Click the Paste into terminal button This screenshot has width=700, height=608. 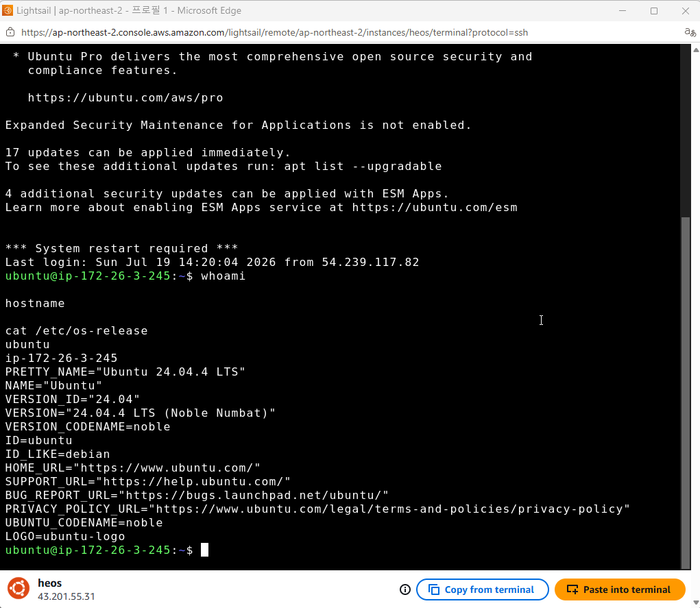click(x=620, y=589)
